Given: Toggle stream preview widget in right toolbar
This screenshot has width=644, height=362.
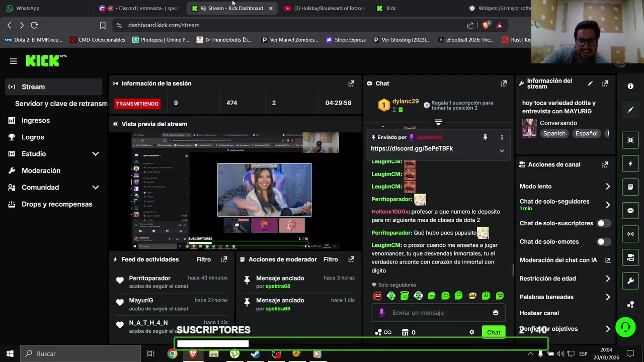Looking at the screenshot, I should tap(630, 140).
